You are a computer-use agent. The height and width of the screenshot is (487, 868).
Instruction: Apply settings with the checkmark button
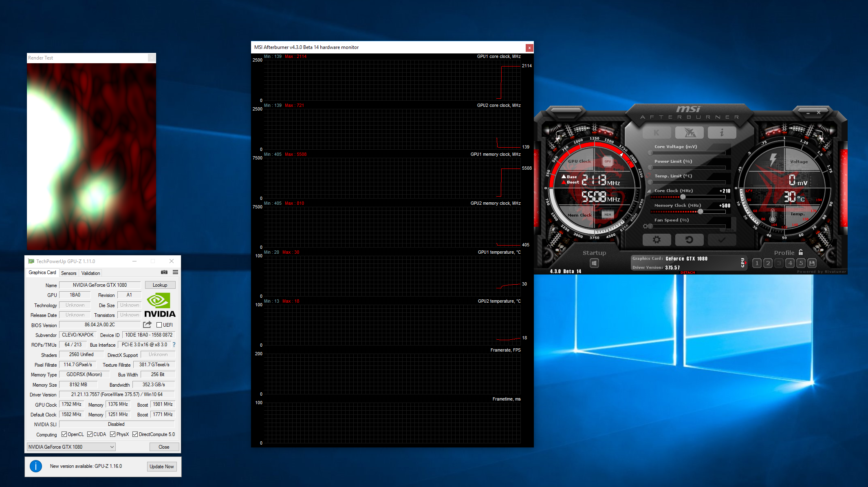pyautogui.click(x=722, y=240)
